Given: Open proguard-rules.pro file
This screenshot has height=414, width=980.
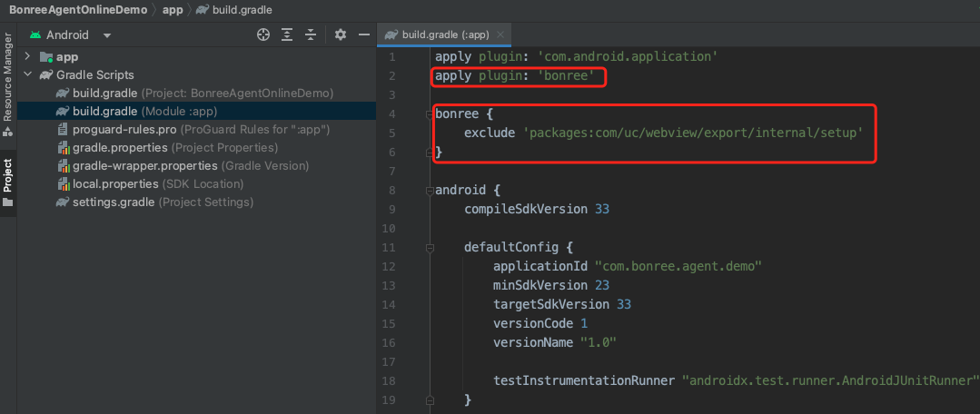Looking at the screenshot, I should 124,129.
